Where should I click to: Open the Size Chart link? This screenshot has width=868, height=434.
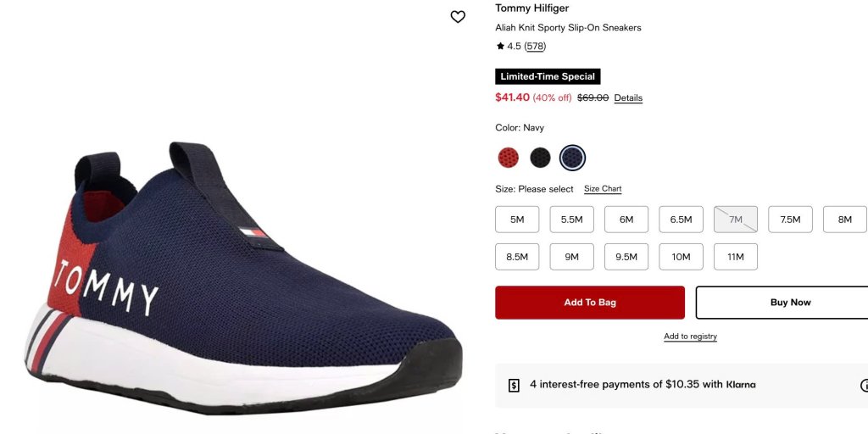(603, 189)
